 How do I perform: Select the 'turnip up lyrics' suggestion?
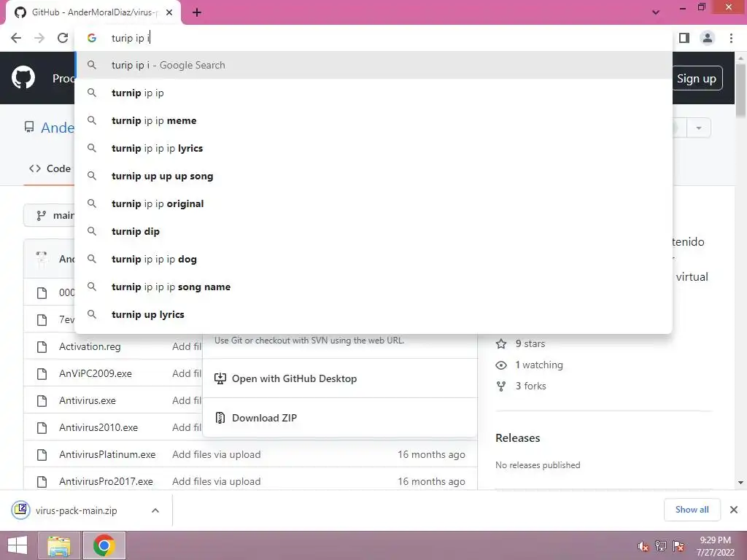[373, 314]
